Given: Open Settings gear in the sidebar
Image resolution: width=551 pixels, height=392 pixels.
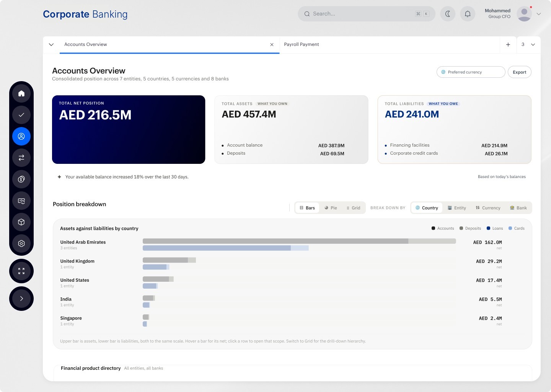Looking at the screenshot, I should 21,243.
